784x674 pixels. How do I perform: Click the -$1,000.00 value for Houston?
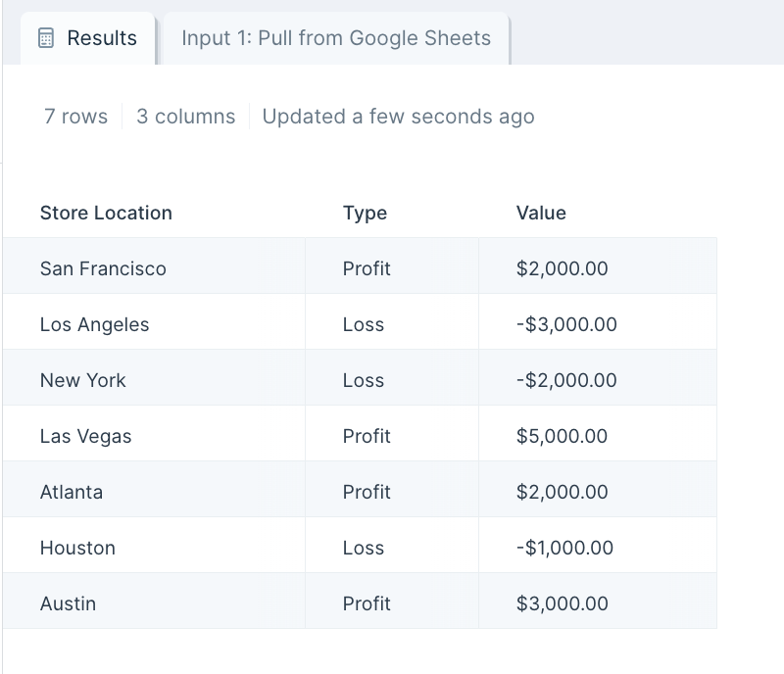coord(564,548)
